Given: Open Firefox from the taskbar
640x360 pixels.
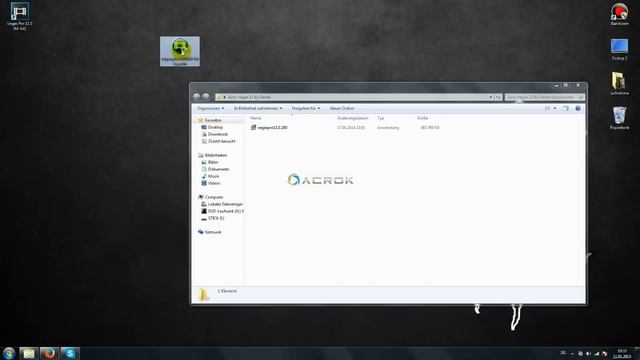Looking at the screenshot, I should [x=49, y=353].
